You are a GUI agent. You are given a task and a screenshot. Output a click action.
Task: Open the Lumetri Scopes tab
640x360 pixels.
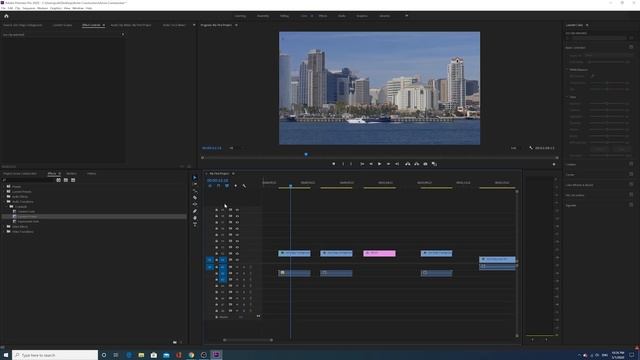[x=62, y=25]
